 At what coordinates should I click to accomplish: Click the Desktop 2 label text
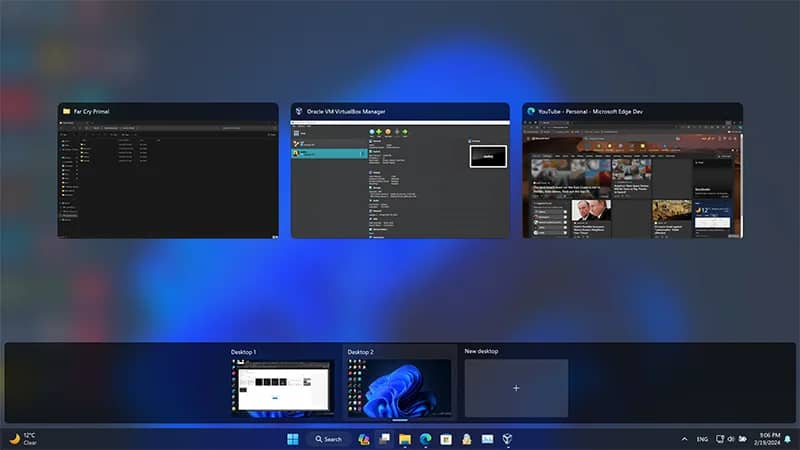coord(360,352)
